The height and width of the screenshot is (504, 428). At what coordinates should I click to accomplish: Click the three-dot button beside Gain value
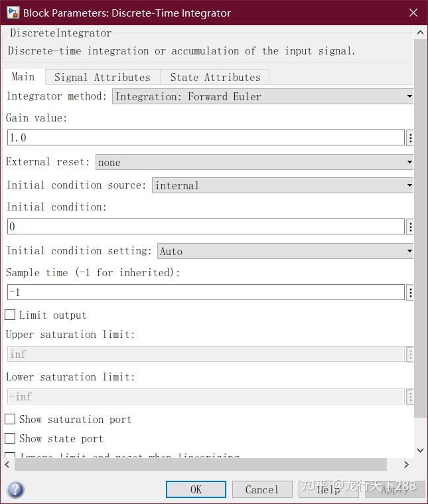410,138
